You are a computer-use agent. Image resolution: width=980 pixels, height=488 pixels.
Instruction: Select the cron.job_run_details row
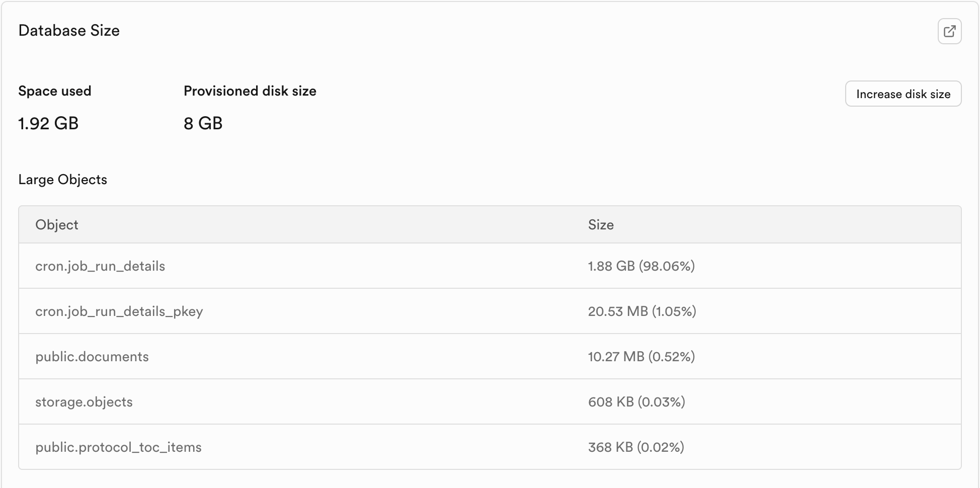100,266
